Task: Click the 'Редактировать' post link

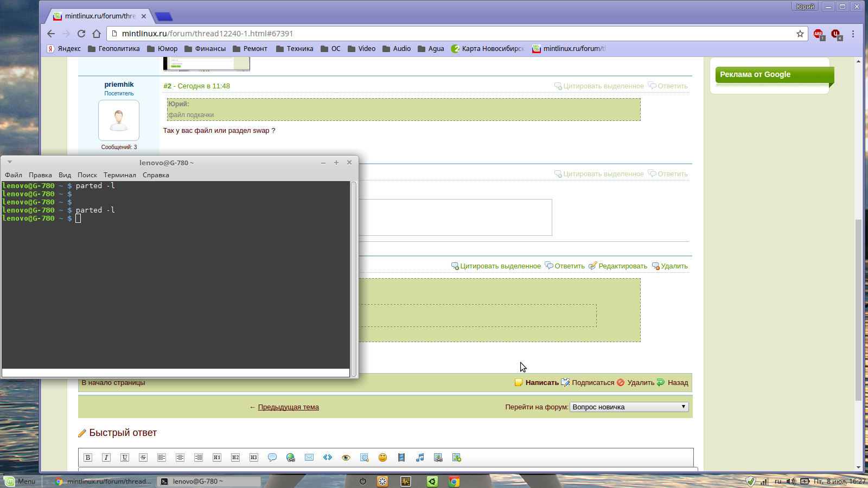Action: pos(622,266)
